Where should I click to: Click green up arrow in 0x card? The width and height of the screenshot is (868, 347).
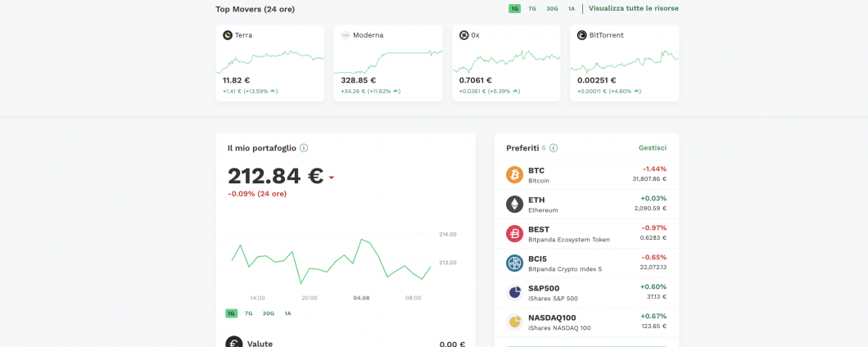tap(516, 91)
